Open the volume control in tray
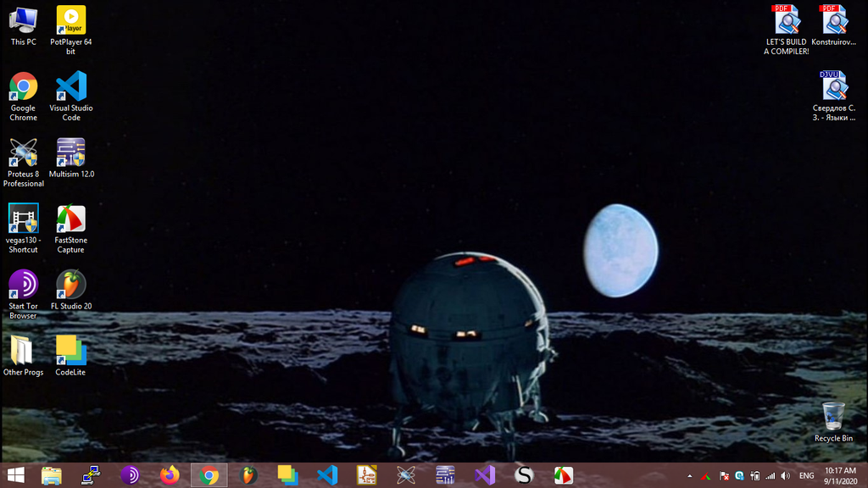 [786, 476]
